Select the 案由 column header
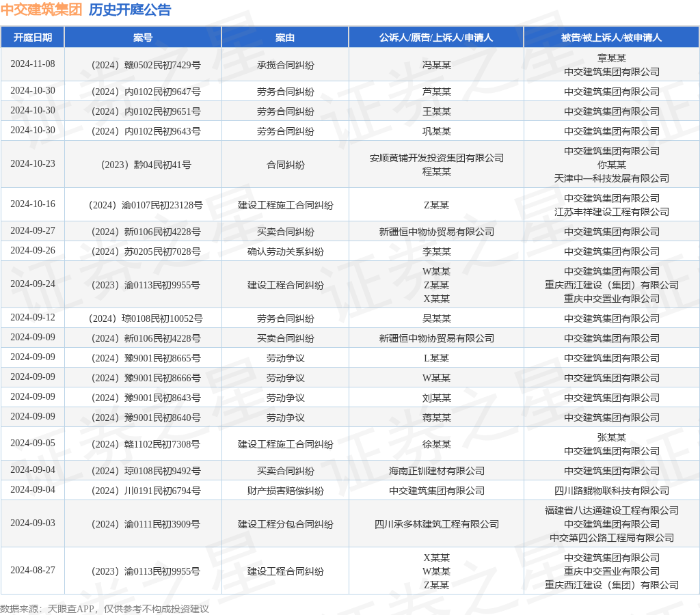This screenshot has width=700, height=615. (285, 38)
